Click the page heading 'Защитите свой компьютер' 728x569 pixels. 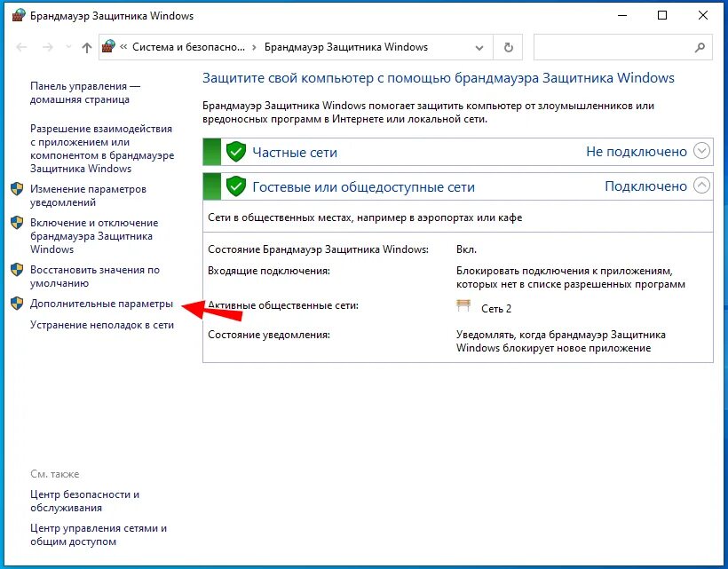439,78
